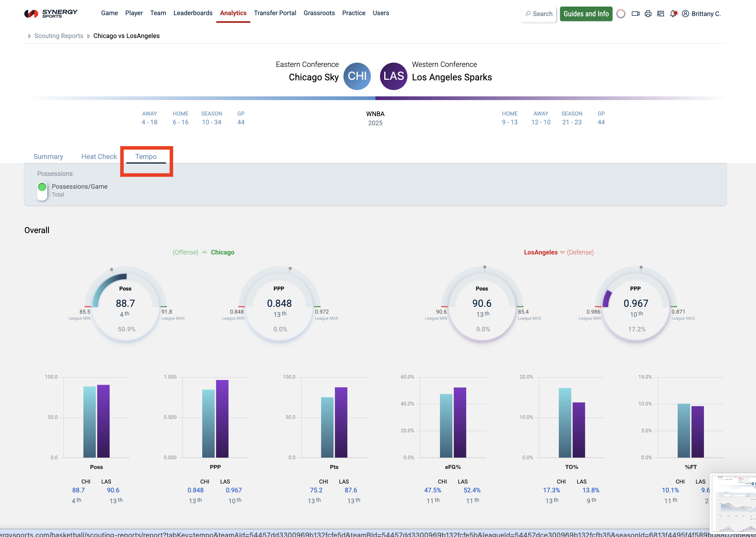The width and height of the screenshot is (756, 537).
Task: Switch to the Heat Check tab
Action: click(x=99, y=157)
